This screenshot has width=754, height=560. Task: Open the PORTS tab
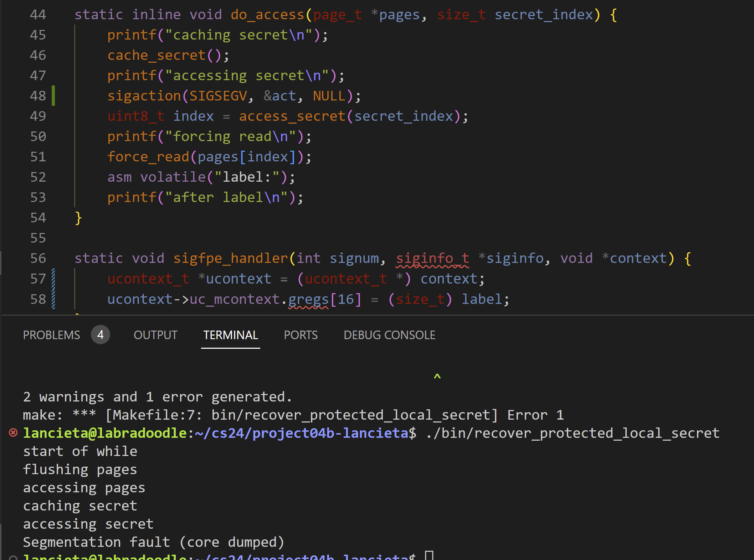pyautogui.click(x=301, y=335)
